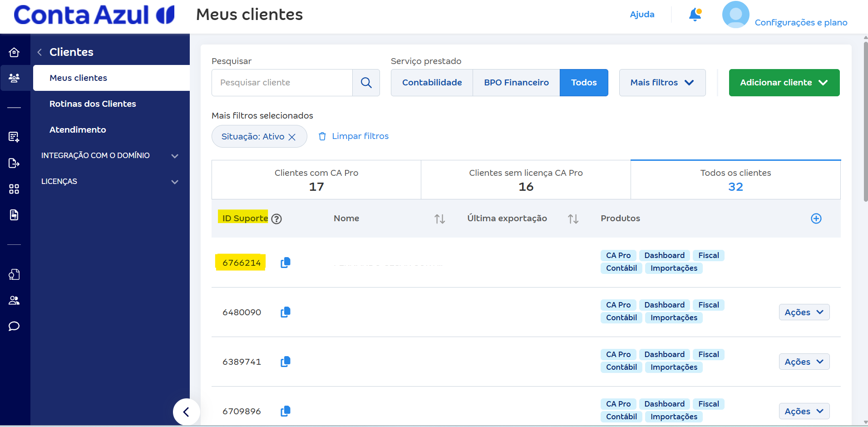The height and width of the screenshot is (427, 868).
Task: Remove the Situação: Ativo filter chip
Action: tap(292, 137)
